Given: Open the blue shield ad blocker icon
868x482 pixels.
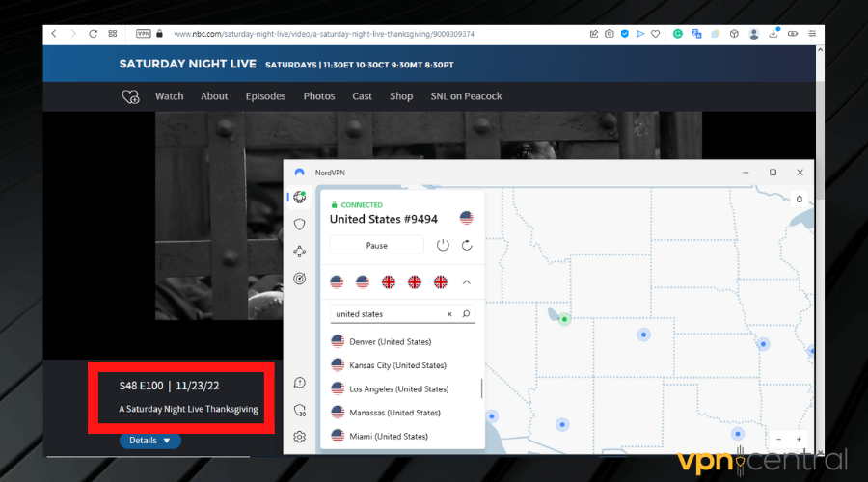Looking at the screenshot, I should (x=624, y=34).
